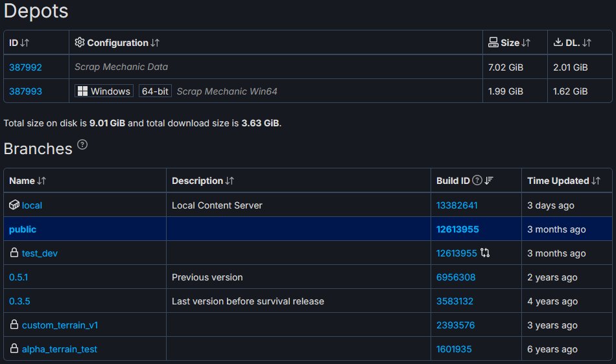Click the Windows logo in depot 387993
The width and height of the screenshot is (616, 364).
point(82,91)
